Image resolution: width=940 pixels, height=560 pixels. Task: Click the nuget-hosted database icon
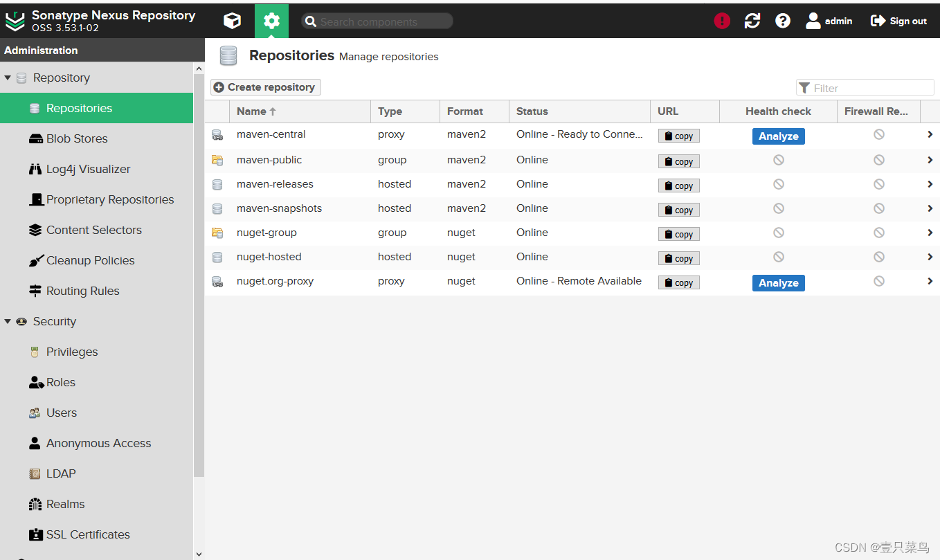click(217, 257)
